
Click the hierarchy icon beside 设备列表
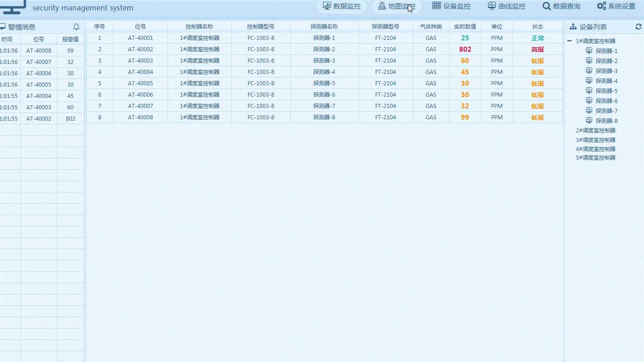[573, 27]
